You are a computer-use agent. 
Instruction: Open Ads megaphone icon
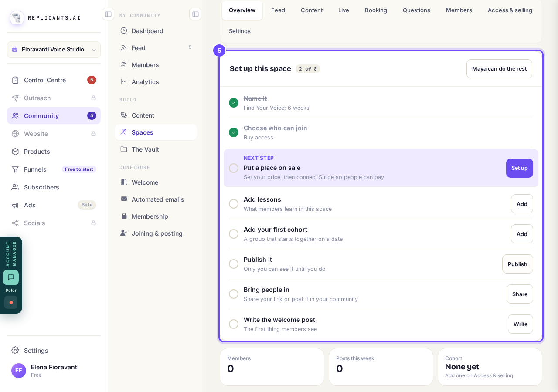(x=15, y=205)
